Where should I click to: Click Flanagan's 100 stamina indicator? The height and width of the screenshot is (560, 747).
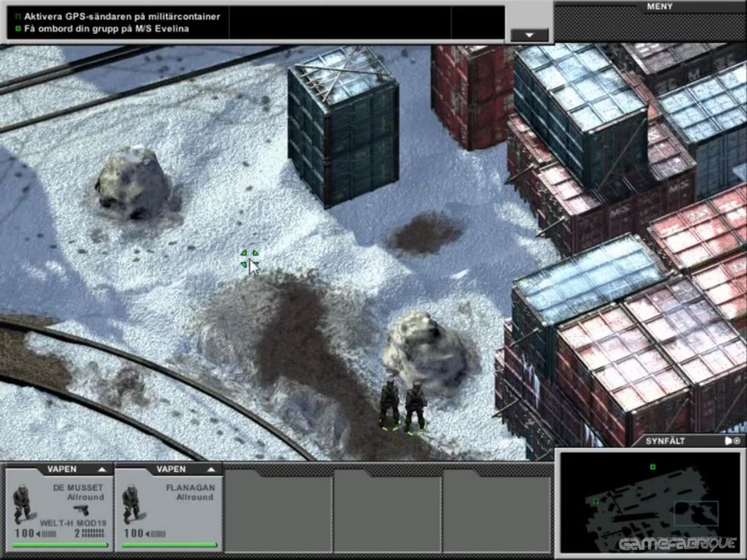pos(145,533)
